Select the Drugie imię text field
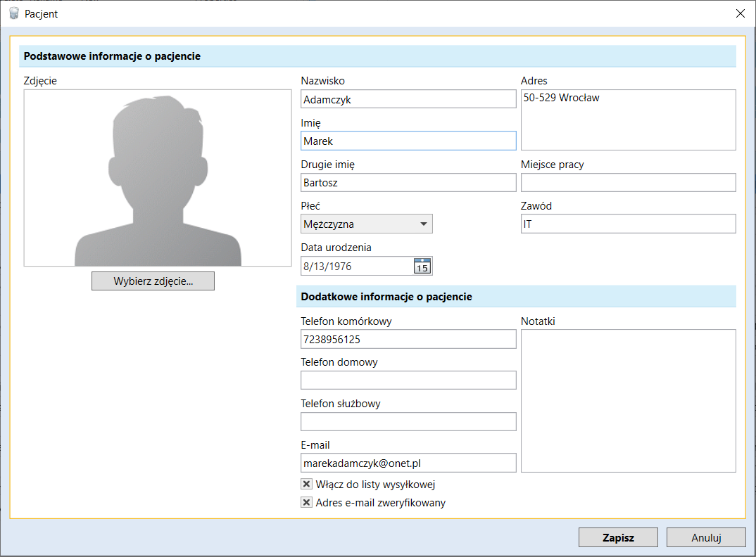The height and width of the screenshot is (557, 756). pyautogui.click(x=408, y=183)
